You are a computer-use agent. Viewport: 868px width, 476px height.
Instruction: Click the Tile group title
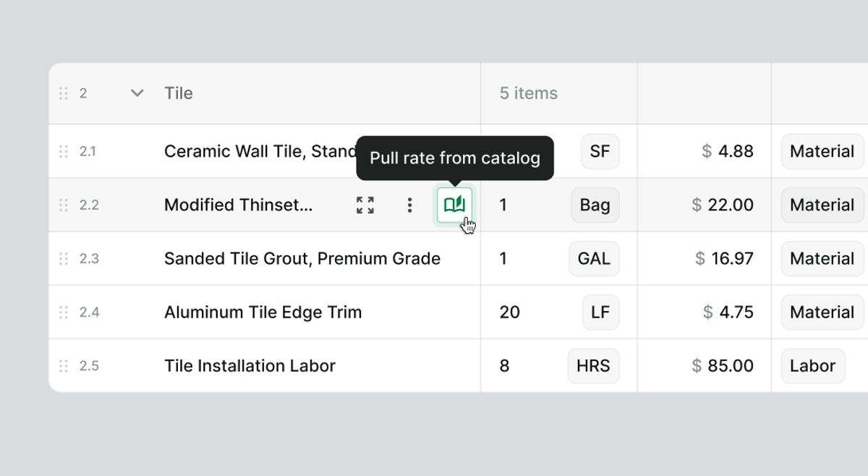coord(179,93)
